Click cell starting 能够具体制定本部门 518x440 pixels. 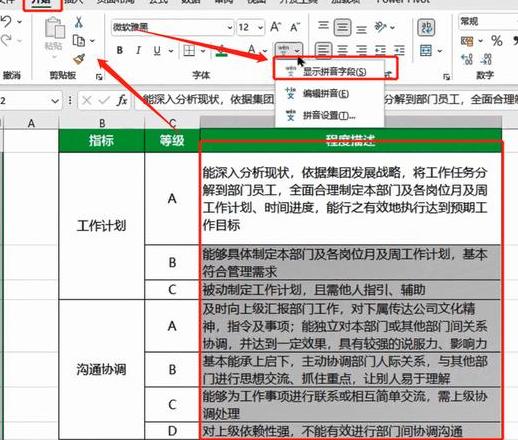pyautogui.click(x=350, y=263)
